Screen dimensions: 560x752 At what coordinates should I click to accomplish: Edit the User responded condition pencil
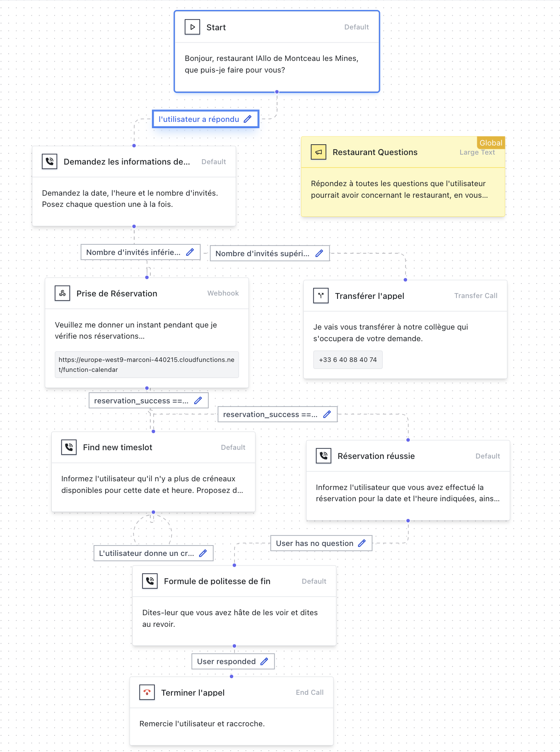click(264, 661)
